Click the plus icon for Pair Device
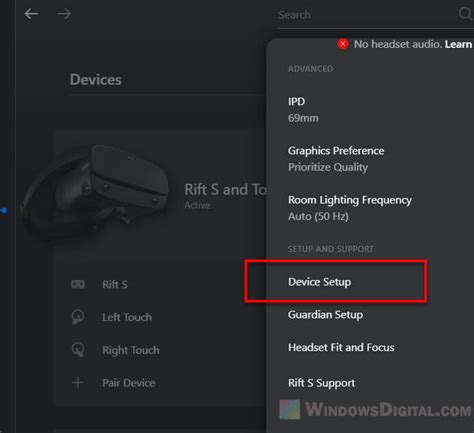 (78, 382)
